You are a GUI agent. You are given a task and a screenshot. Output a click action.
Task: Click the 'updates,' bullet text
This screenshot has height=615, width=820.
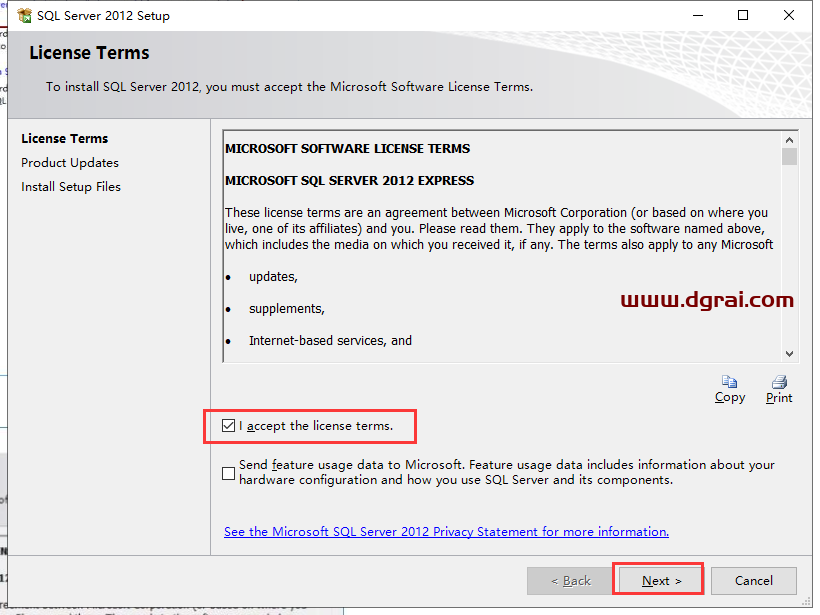point(273,277)
